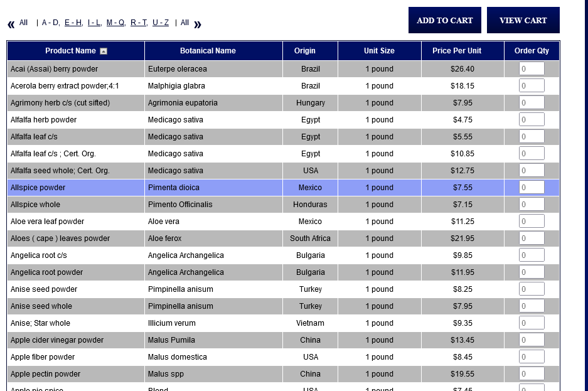Select All link beside left arrows
This screenshot has width=588, height=391.
click(23, 23)
